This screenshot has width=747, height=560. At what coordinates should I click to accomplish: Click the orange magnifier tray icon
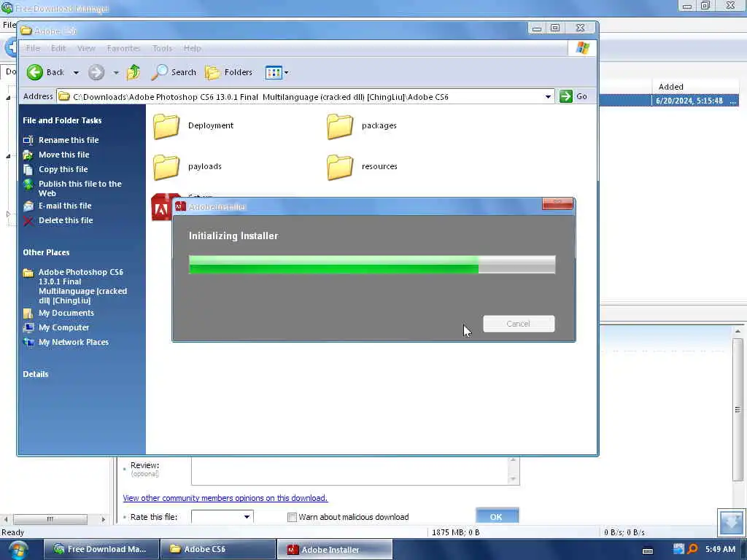coord(693,549)
